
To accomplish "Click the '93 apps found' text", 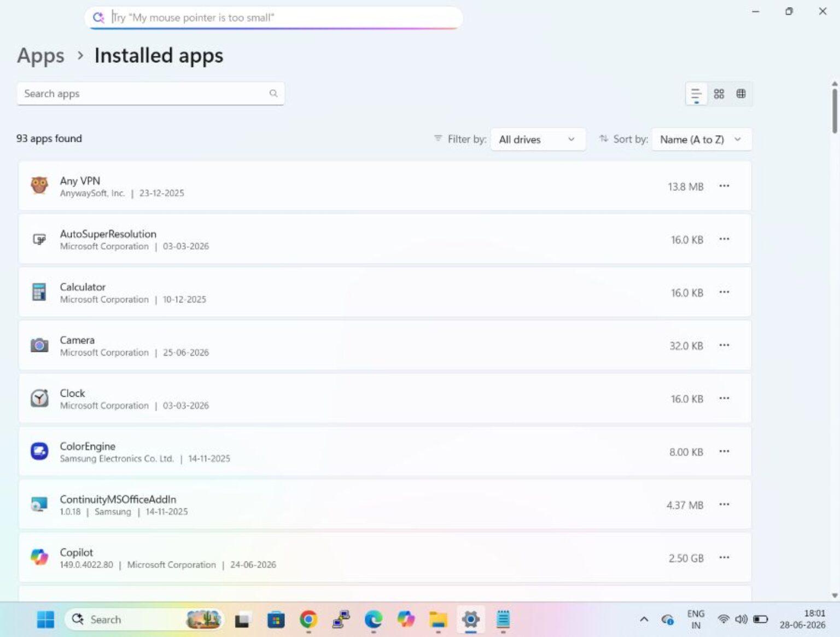I will click(49, 138).
